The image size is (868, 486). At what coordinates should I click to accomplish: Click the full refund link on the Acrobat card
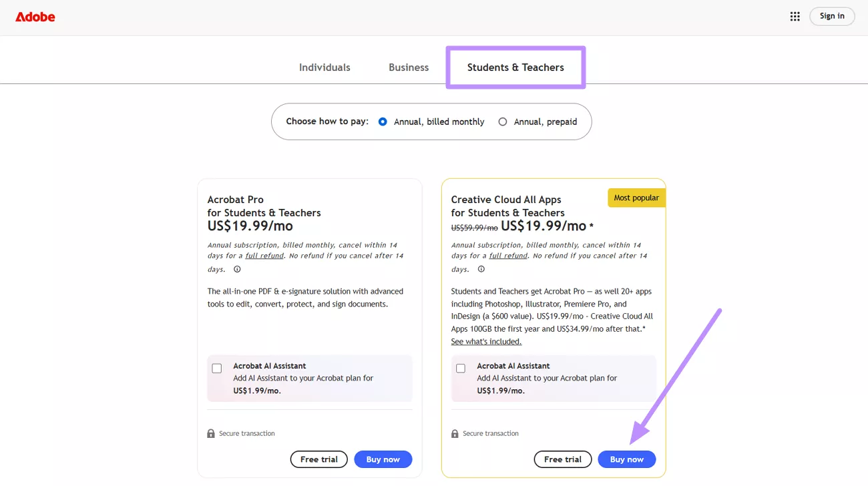tap(264, 256)
